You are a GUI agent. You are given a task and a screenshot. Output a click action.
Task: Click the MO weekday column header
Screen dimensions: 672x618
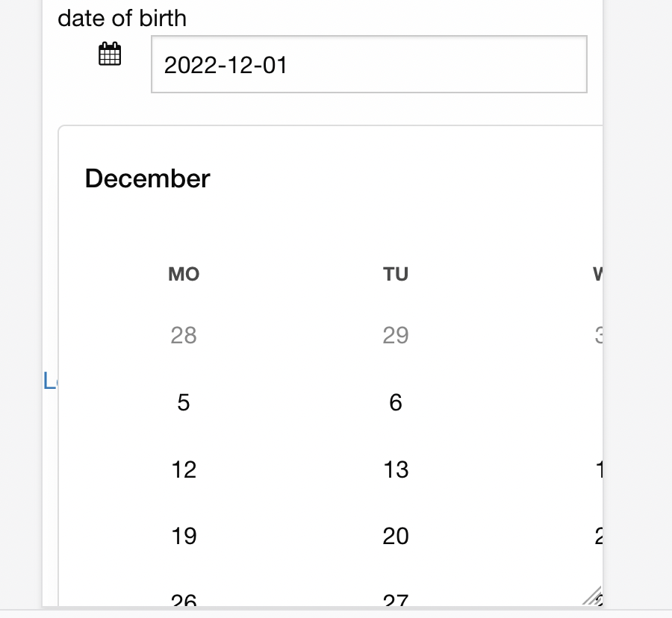click(183, 274)
